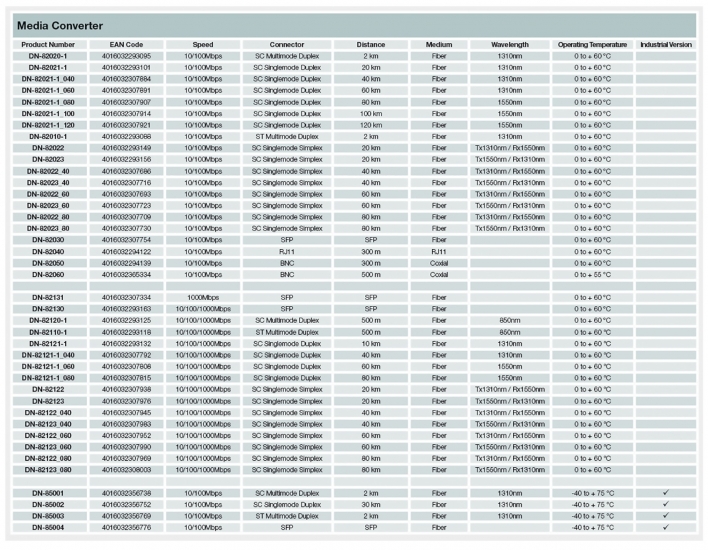The image size is (708, 550).
Task: Click the 0 to + 55 °C temperature cell
Action: pos(592,274)
